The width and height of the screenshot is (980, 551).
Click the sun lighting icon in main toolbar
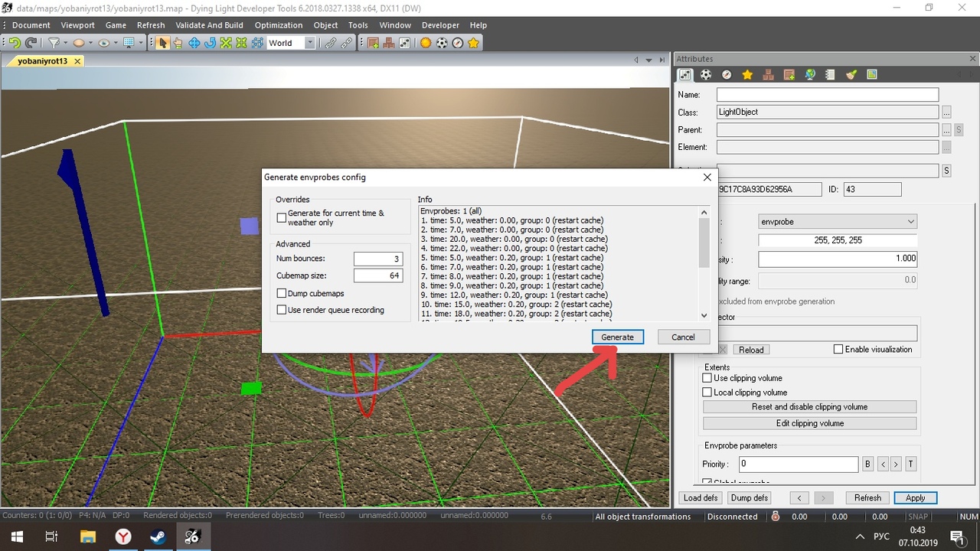(x=426, y=43)
